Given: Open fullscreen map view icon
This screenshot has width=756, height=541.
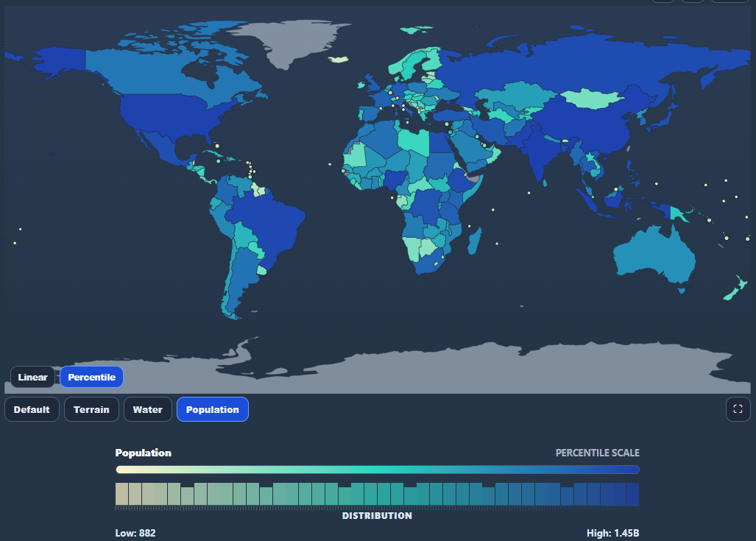Looking at the screenshot, I should tap(738, 409).
